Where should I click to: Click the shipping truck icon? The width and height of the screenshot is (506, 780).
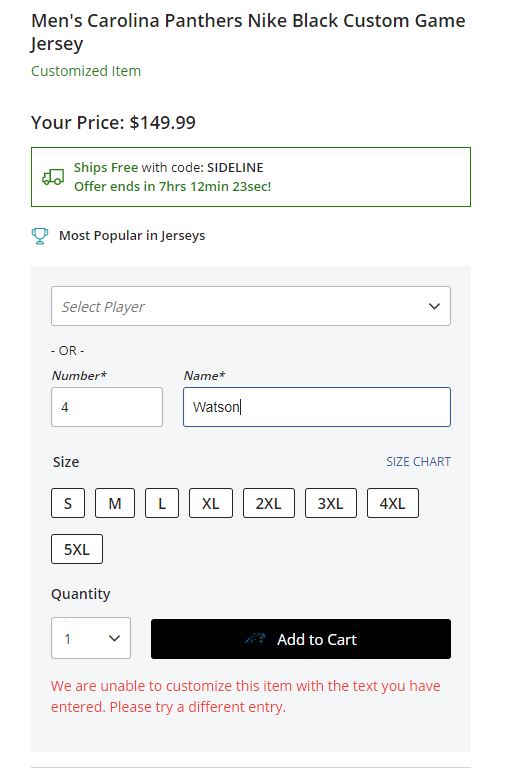(x=53, y=177)
